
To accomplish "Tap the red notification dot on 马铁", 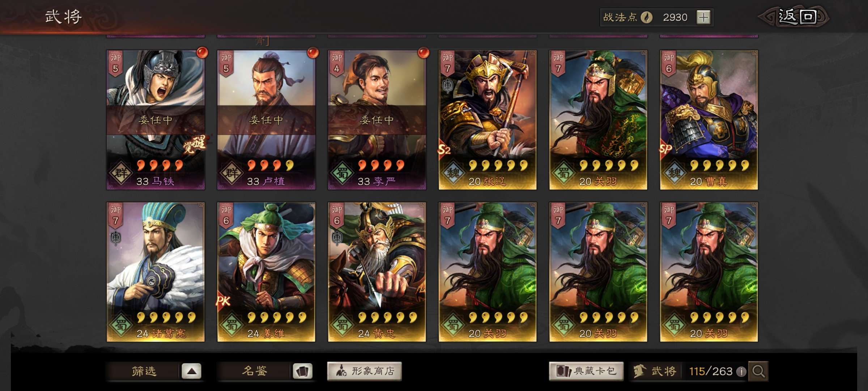I will pyautogui.click(x=203, y=52).
